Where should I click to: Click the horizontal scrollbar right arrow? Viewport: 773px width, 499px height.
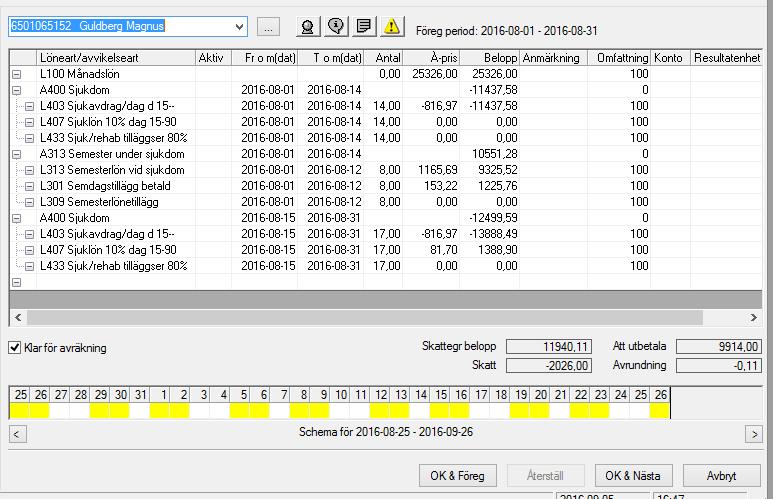pos(754,318)
